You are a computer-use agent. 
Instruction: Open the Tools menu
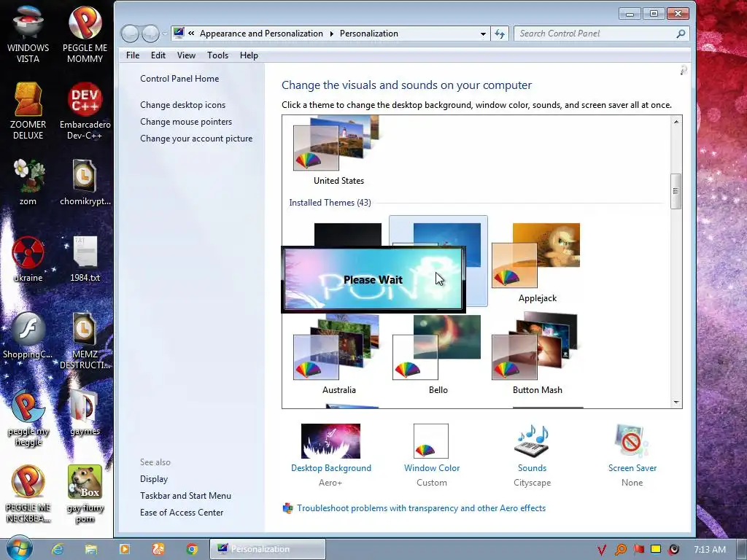pos(217,55)
